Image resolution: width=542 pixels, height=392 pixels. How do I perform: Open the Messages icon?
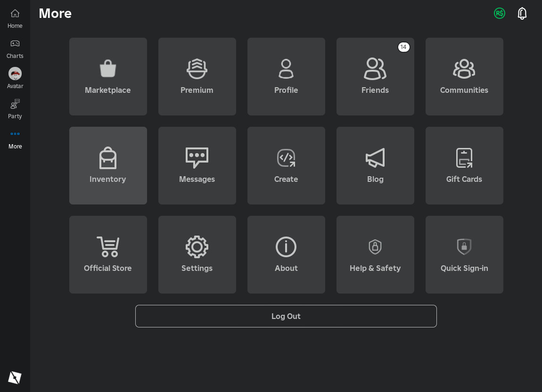coord(197,165)
